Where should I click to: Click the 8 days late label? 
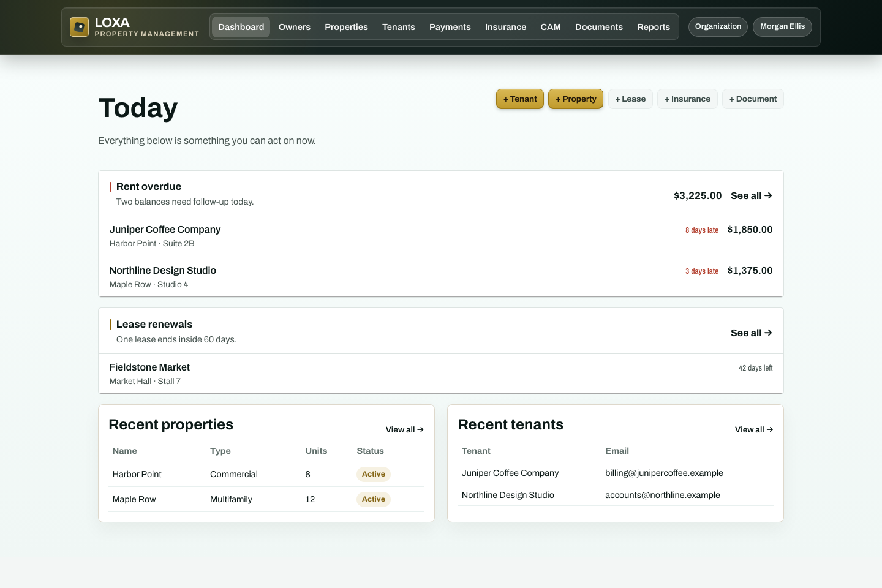pos(702,230)
